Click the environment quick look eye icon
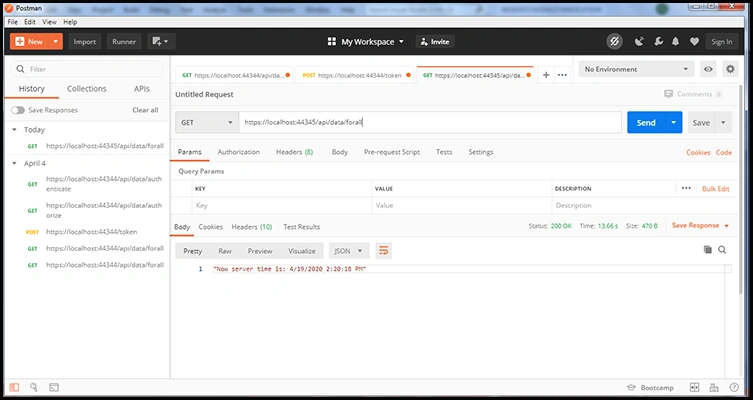This screenshot has height=400, width=753. pos(708,69)
